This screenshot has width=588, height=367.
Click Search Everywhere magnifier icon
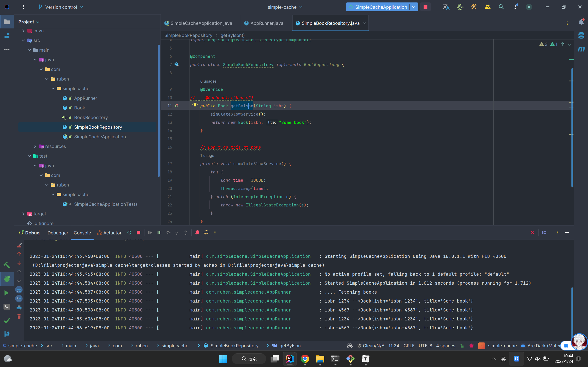[x=501, y=7]
